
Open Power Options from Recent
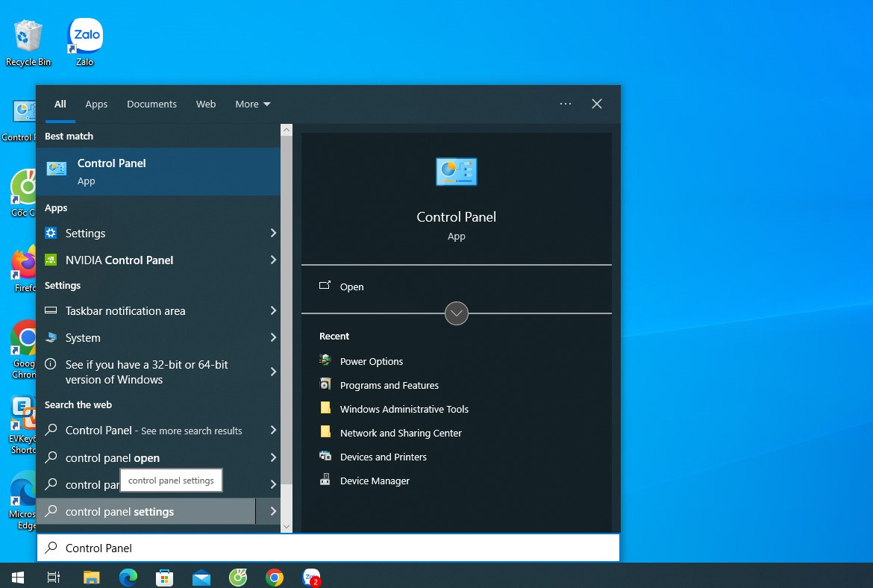click(372, 361)
